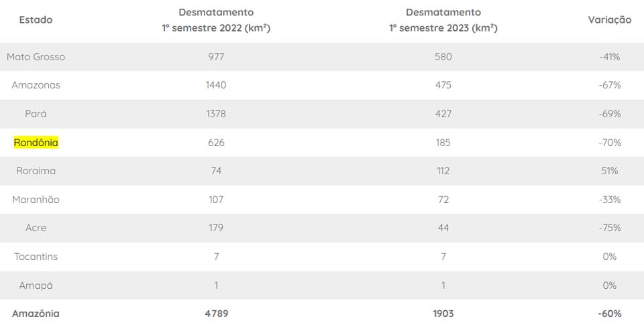The height and width of the screenshot is (327, 644).
Task: Select the Desmatamento 1º semestre 2023 header
Action: [x=443, y=21]
